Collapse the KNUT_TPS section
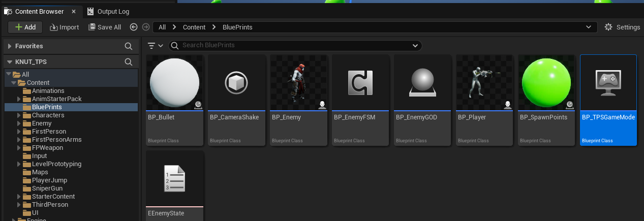This screenshot has width=644, height=221. 9,62
